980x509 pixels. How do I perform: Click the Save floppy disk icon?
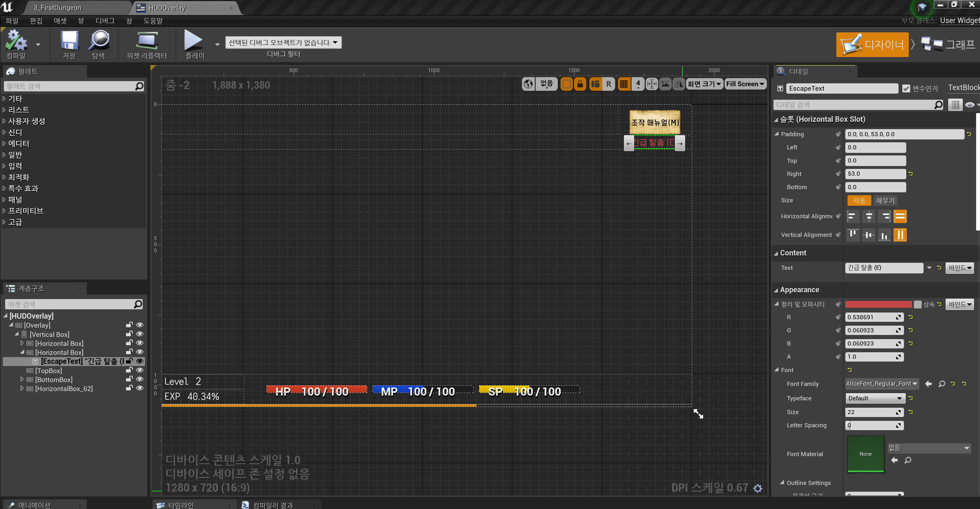[69, 41]
